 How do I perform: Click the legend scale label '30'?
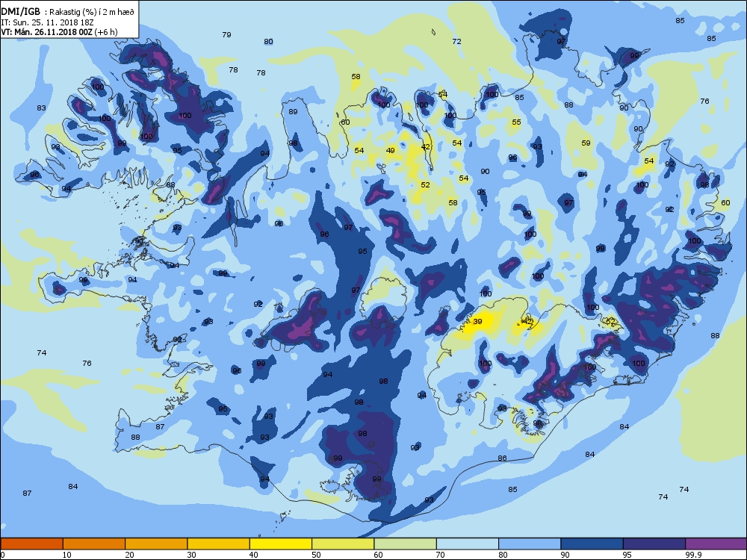coord(192,555)
